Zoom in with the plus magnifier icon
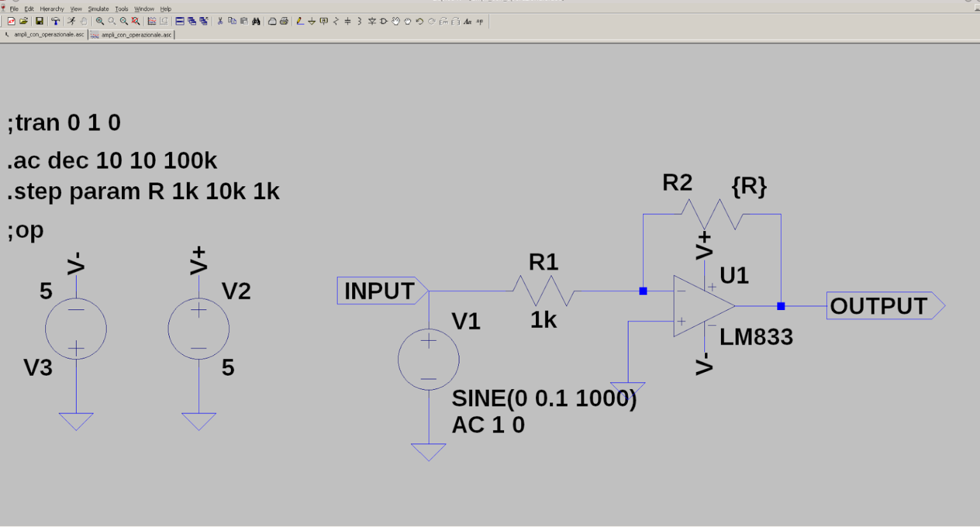Viewport: 980px width, 527px height. point(100,21)
